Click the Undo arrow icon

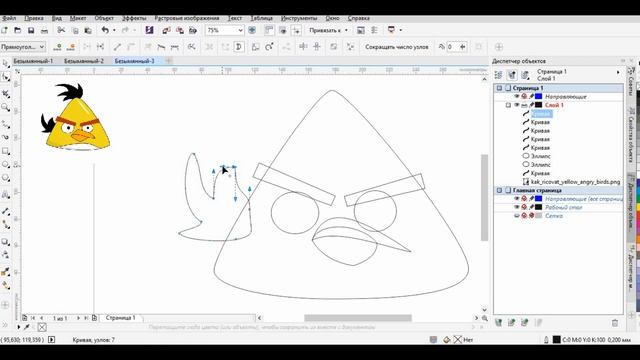pos(105,30)
